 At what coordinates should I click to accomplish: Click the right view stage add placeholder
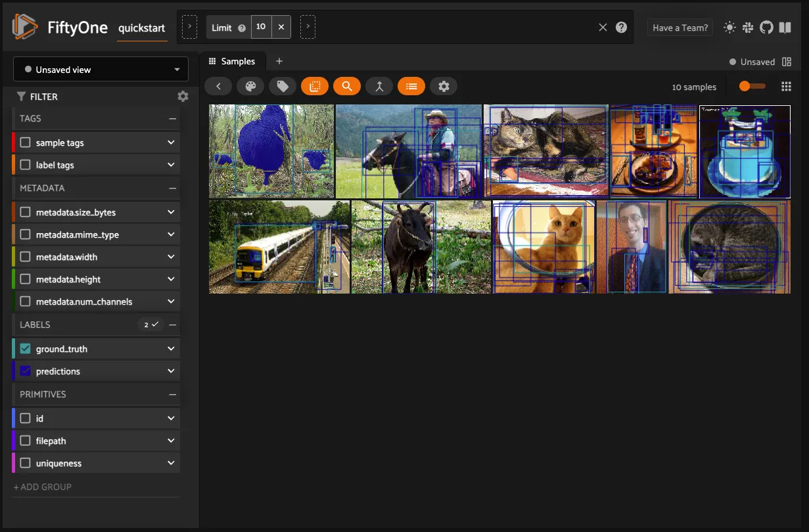coord(308,27)
